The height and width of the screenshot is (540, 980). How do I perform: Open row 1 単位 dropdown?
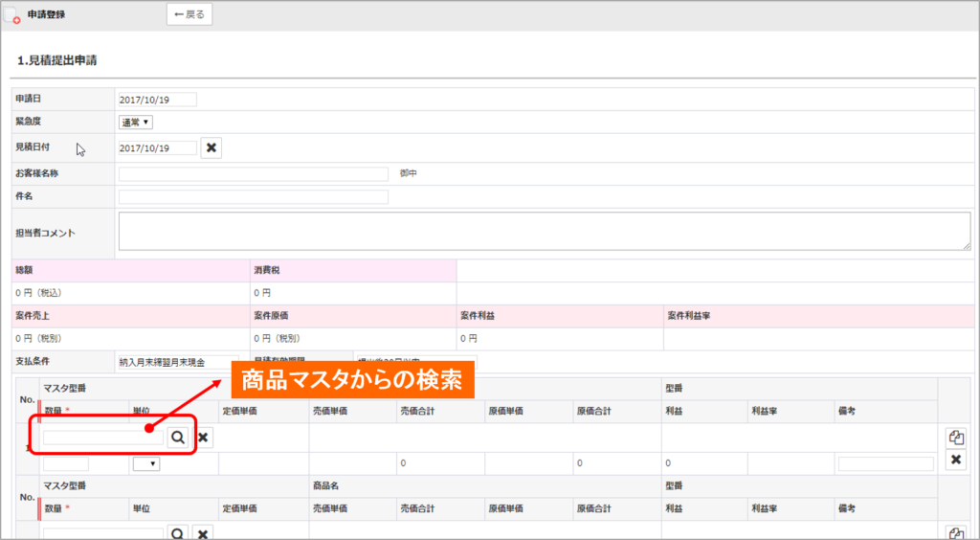pos(146,463)
